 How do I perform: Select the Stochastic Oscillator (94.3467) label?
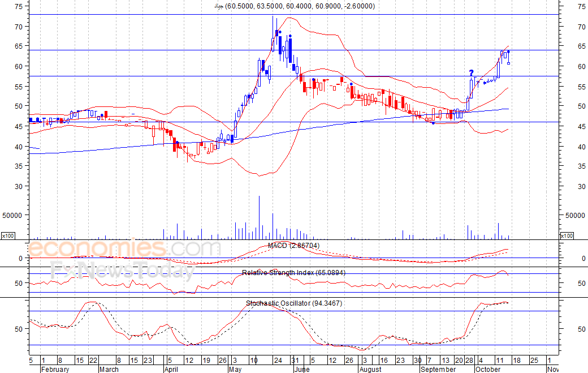point(294,303)
